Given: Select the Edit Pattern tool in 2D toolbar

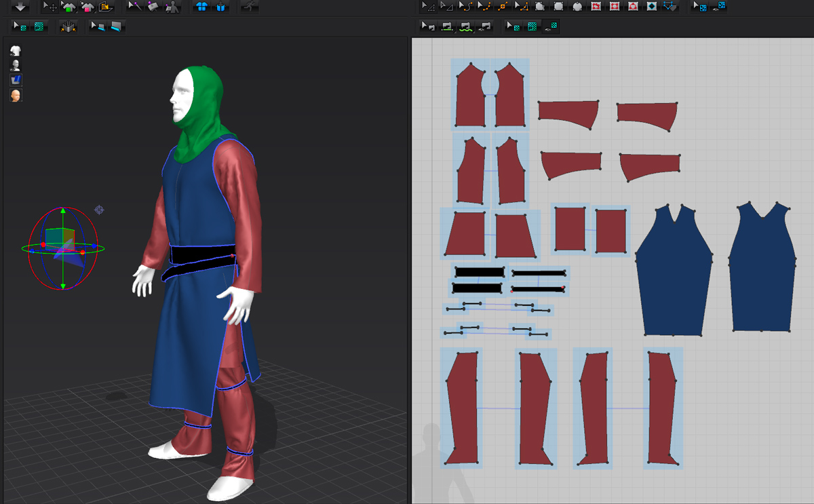Looking at the screenshot, I should point(428,6).
